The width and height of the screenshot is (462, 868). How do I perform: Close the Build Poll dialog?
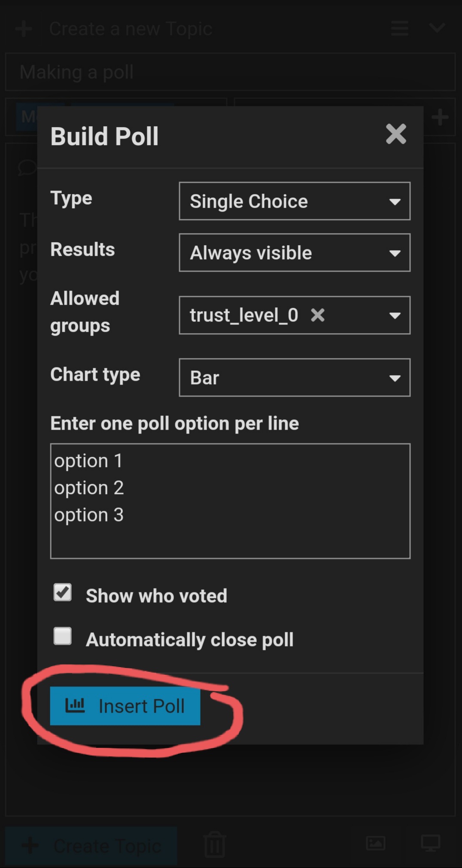pos(396,134)
